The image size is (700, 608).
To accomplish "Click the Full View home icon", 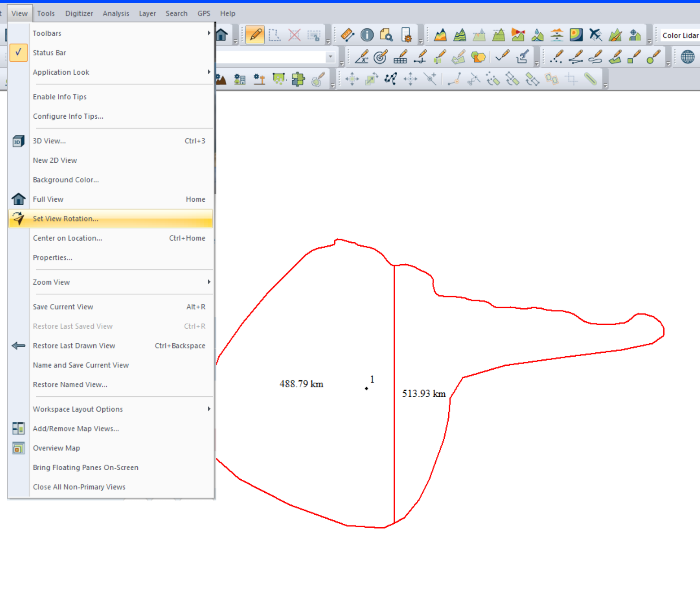I will 221,34.
